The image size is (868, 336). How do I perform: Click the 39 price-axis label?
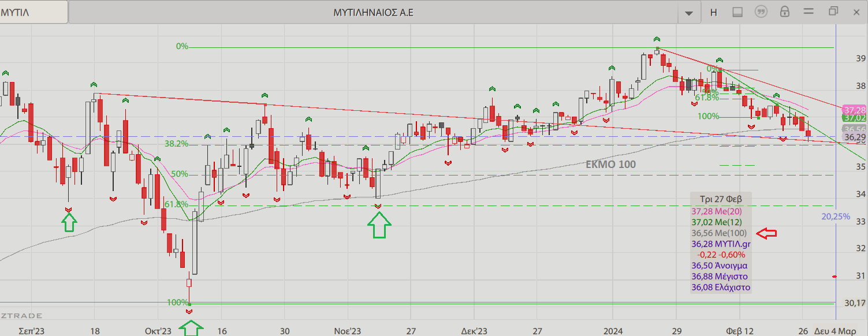(860, 58)
